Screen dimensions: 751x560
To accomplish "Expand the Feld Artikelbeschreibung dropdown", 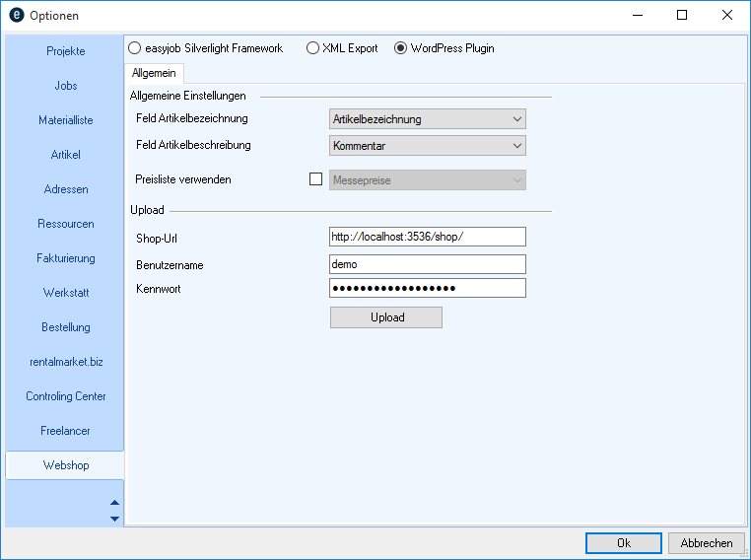I will click(x=427, y=146).
